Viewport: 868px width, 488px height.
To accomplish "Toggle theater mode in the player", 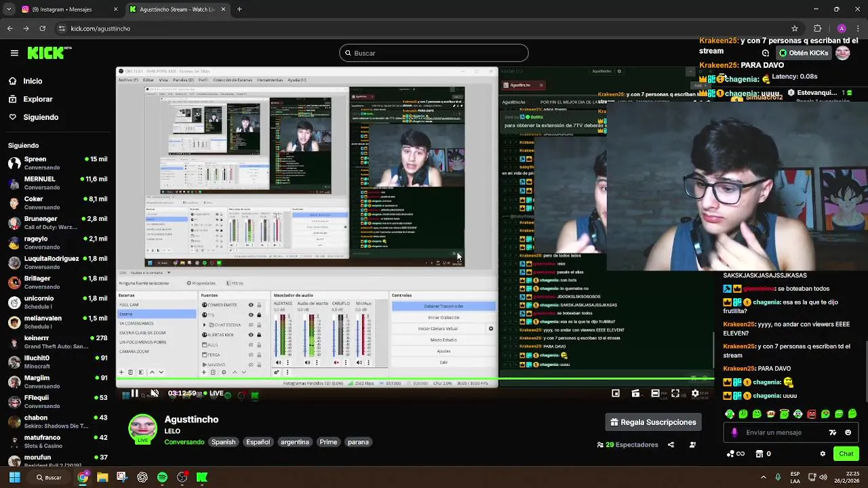I will [655, 393].
